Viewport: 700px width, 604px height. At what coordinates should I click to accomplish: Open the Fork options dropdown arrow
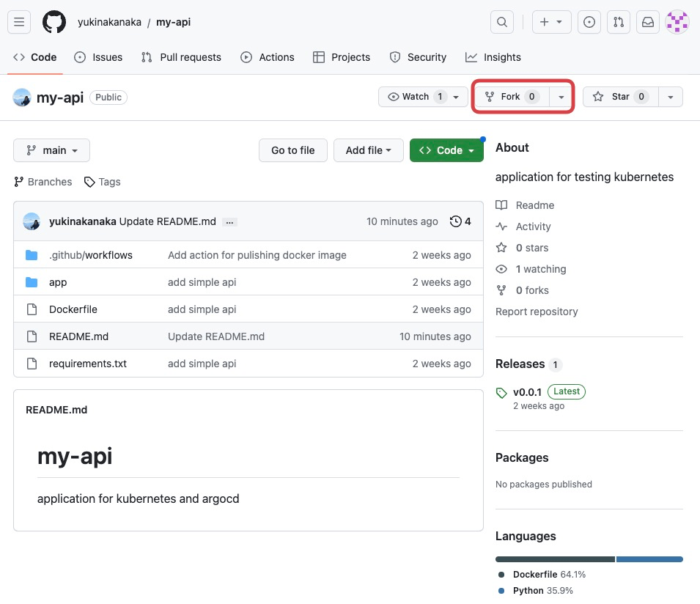click(x=561, y=97)
